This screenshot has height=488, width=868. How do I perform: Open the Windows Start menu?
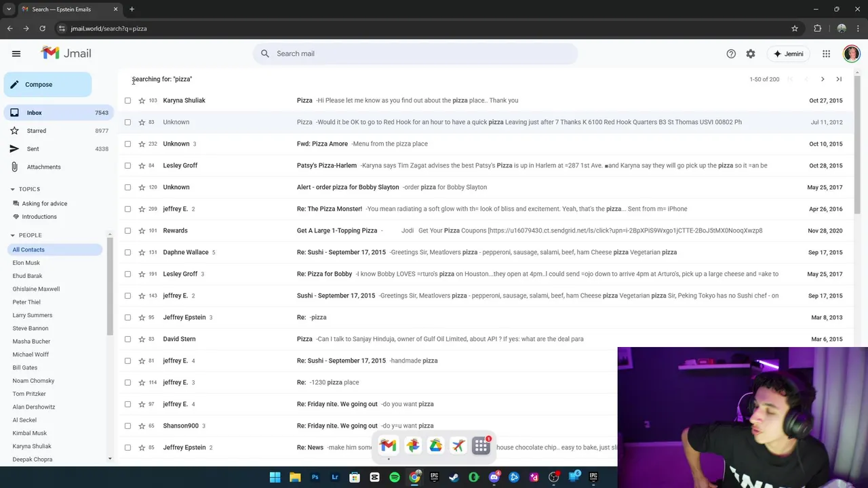click(275, 477)
